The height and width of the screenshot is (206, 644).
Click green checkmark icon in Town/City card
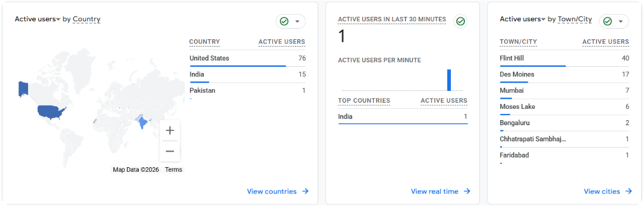pos(607,21)
